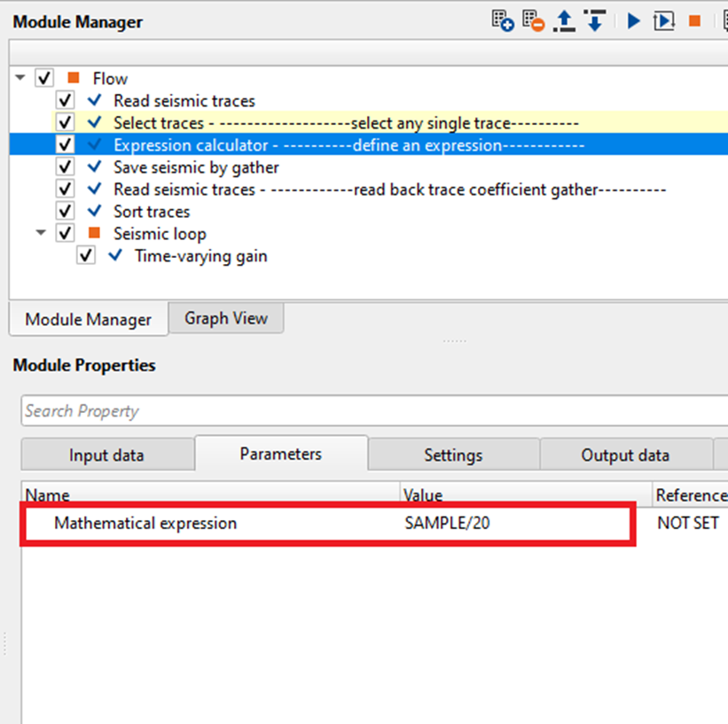Uncheck the Read seismic traces checkbox
Viewport: 728px width, 724px height.
tap(65, 101)
